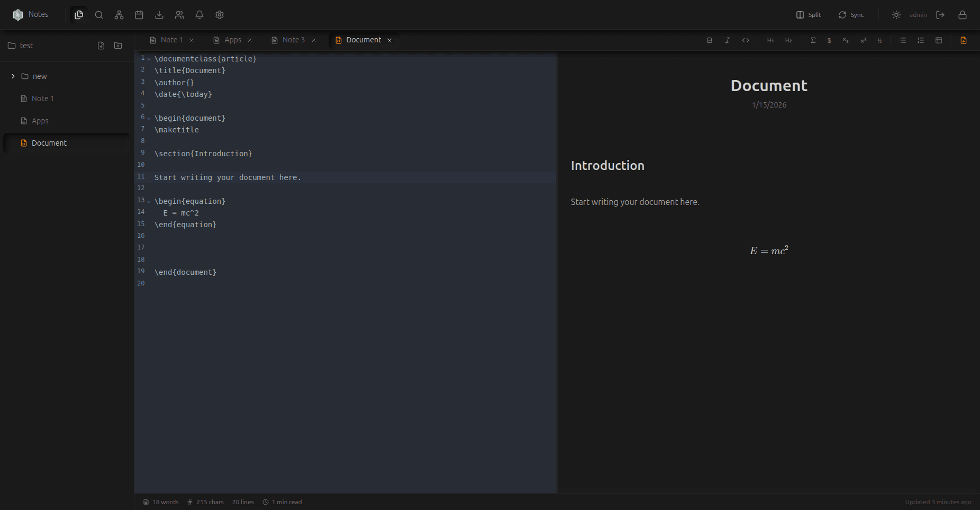
Task: Insert a table using the table icon
Action: point(939,40)
